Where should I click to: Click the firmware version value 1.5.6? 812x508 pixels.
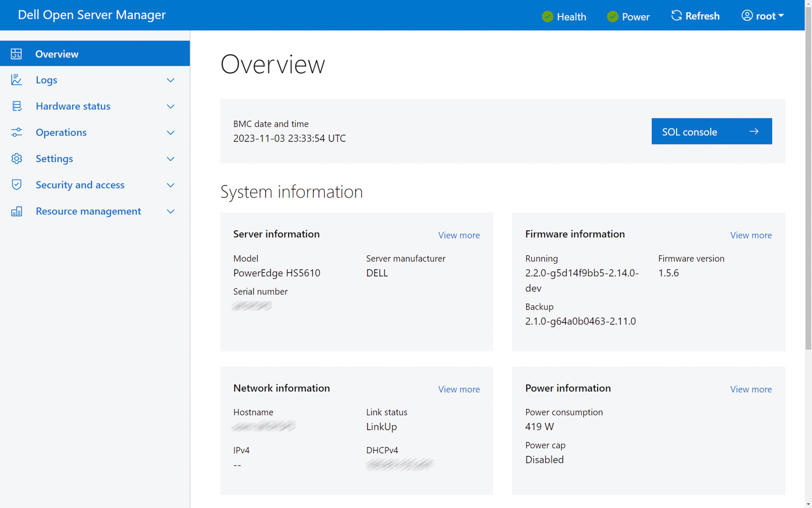[x=668, y=273]
